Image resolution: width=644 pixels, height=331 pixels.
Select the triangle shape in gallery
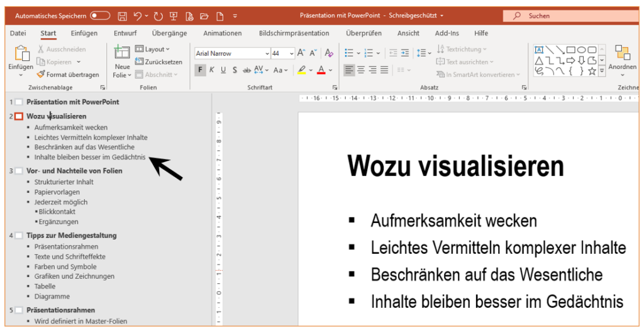[539, 61]
